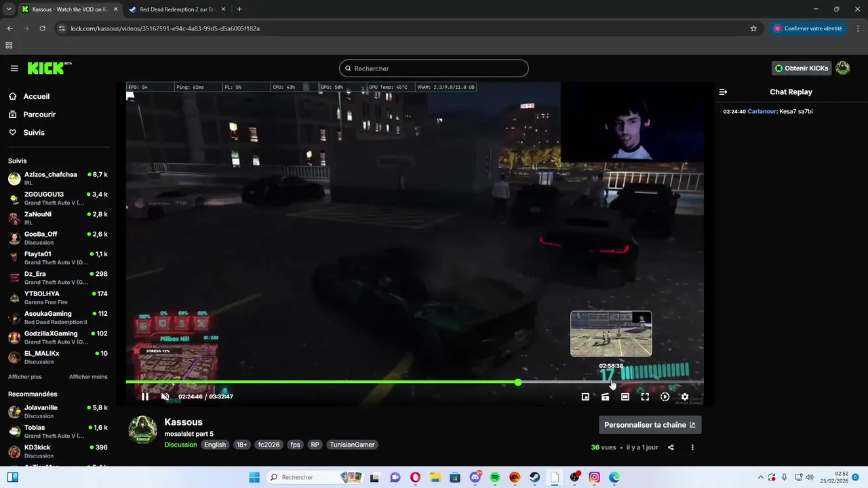Open Discord from the taskbar
Viewport: 868px width, 488px height.
click(x=475, y=477)
